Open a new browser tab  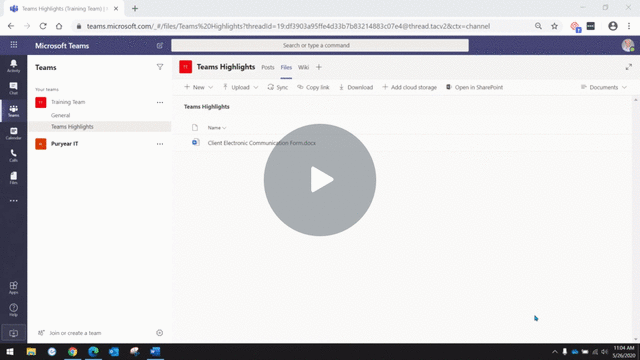tap(135, 8)
